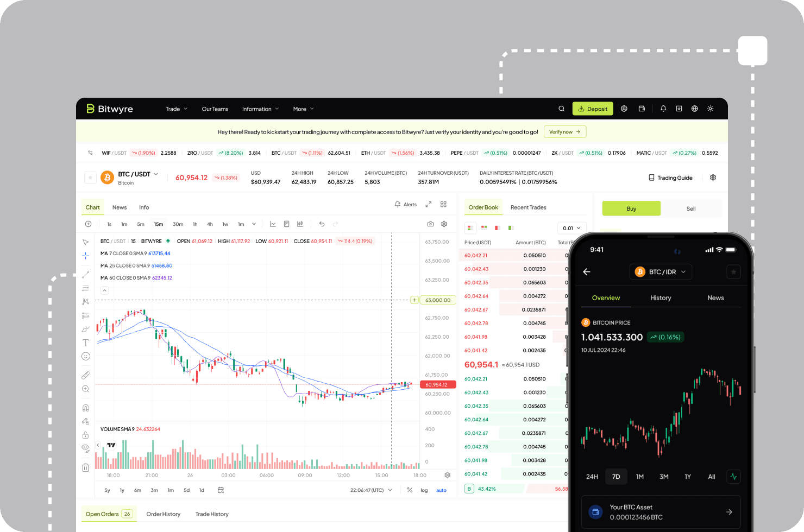804x532 pixels.
Task: Open chart type line icon
Action: point(273,224)
